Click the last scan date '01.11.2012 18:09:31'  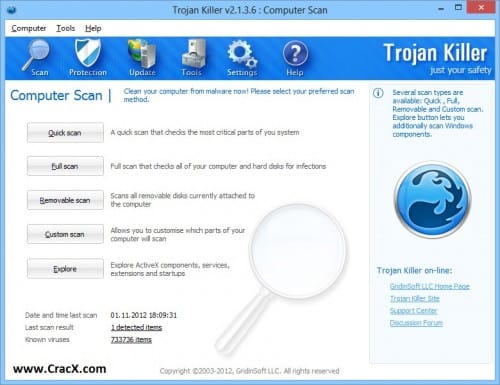(x=144, y=315)
